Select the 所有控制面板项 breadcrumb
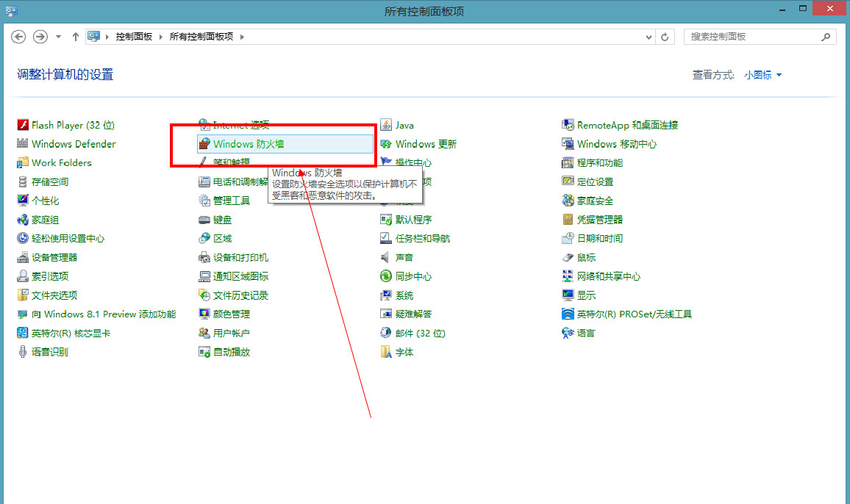This screenshot has width=850, height=504. 201,36
